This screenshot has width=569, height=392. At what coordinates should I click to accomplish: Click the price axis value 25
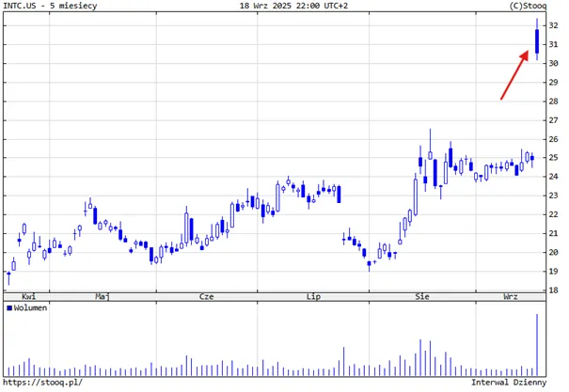click(x=553, y=158)
